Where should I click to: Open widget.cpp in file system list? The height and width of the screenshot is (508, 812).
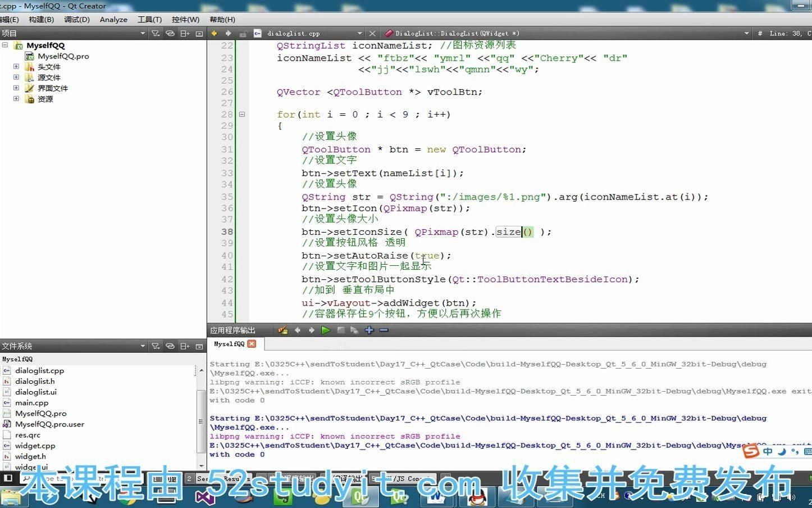tap(35, 446)
